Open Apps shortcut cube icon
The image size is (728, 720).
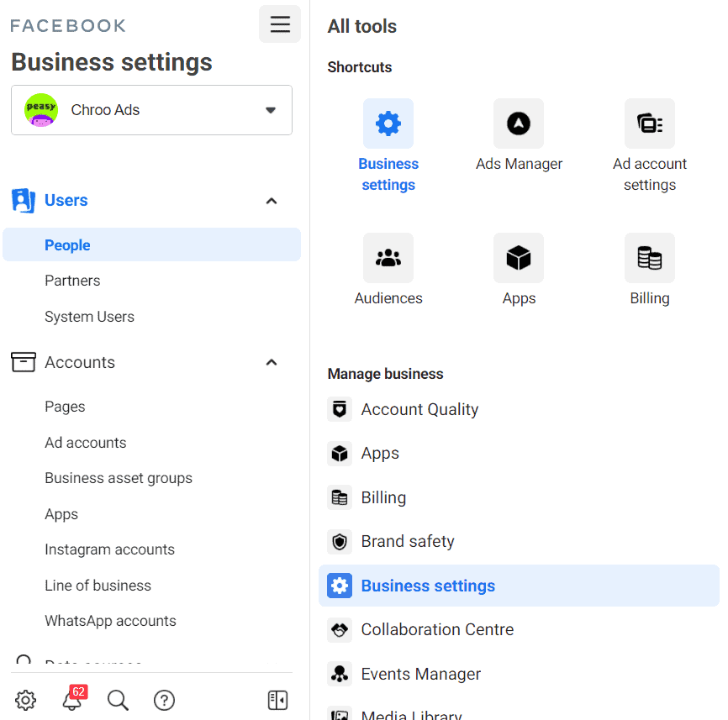point(519,258)
